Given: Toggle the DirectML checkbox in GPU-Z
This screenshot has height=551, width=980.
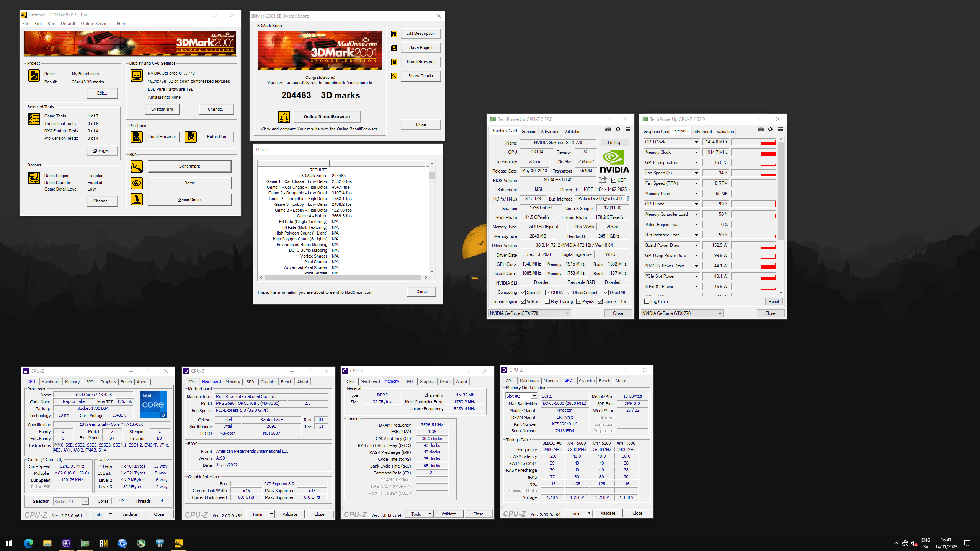Looking at the screenshot, I should [606, 293].
